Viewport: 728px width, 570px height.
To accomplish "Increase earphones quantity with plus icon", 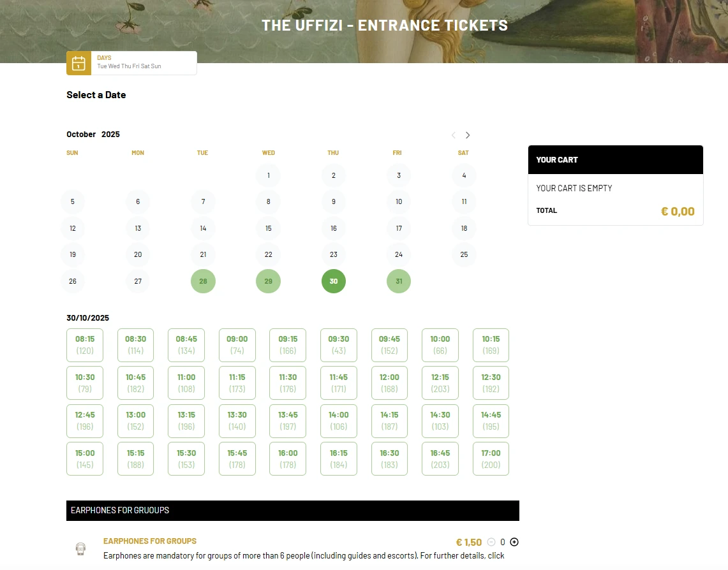I will pyautogui.click(x=514, y=542).
